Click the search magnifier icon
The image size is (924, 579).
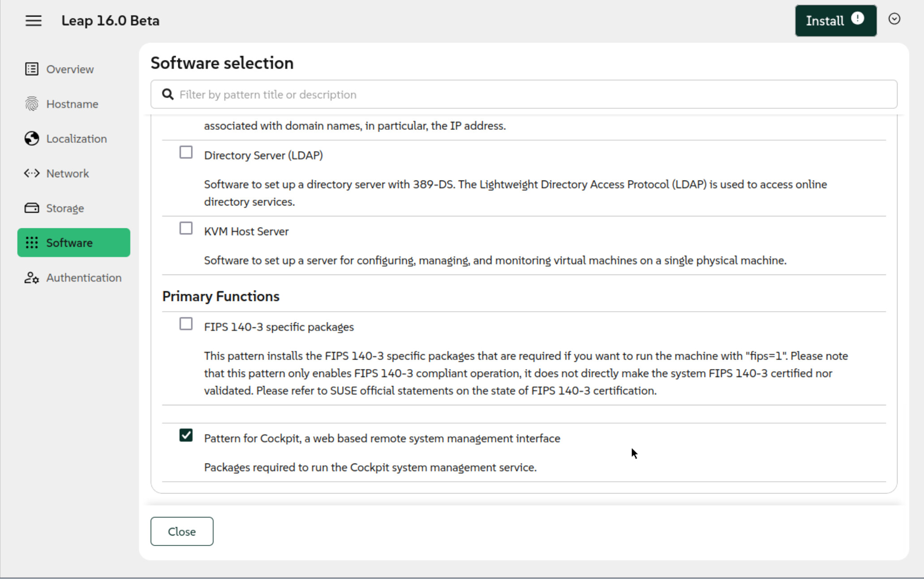(x=168, y=94)
